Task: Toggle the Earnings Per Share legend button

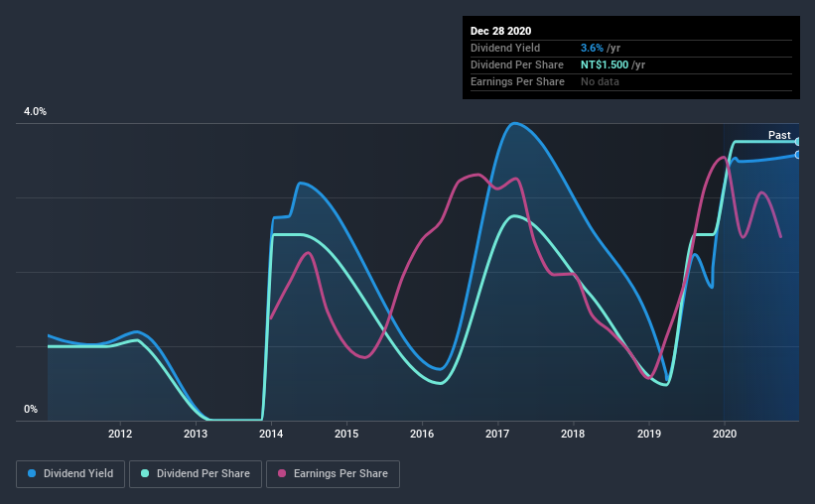Action: pos(334,474)
